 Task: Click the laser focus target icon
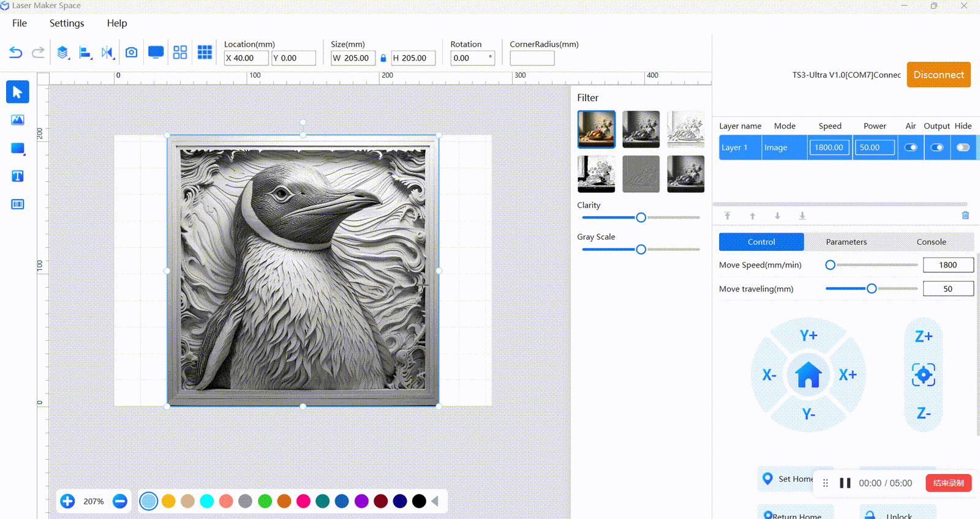(924, 375)
